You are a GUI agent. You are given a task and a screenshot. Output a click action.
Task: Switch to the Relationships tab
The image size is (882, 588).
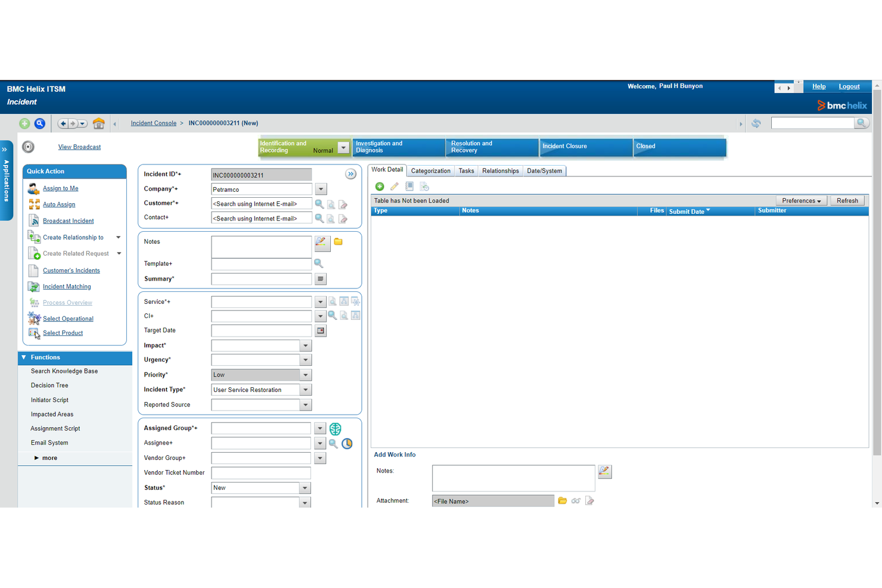tap(500, 170)
